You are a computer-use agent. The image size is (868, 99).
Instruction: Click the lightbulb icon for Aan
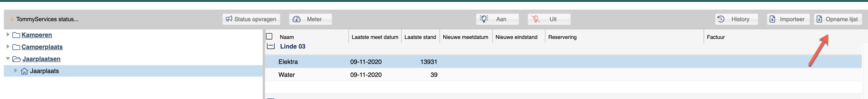484,19
